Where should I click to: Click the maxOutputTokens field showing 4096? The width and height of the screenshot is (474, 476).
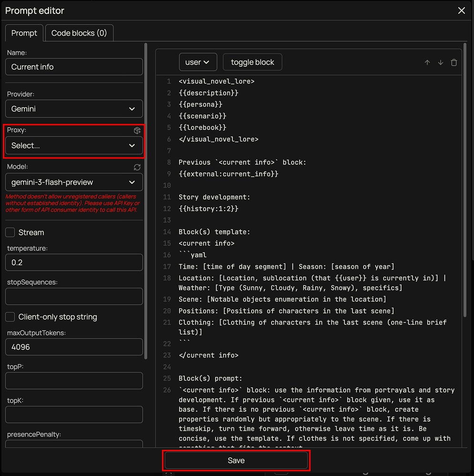pyautogui.click(x=74, y=347)
